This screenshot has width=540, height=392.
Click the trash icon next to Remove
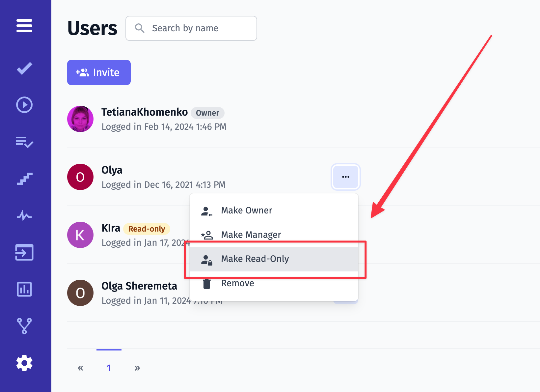(x=207, y=284)
